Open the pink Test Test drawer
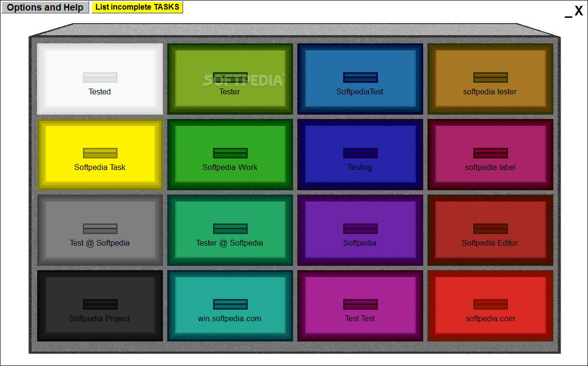588x366 pixels. tap(360, 306)
